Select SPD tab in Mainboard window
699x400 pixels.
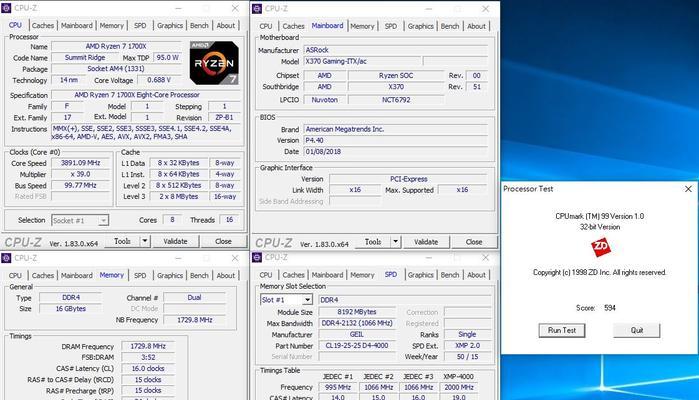click(391, 26)
